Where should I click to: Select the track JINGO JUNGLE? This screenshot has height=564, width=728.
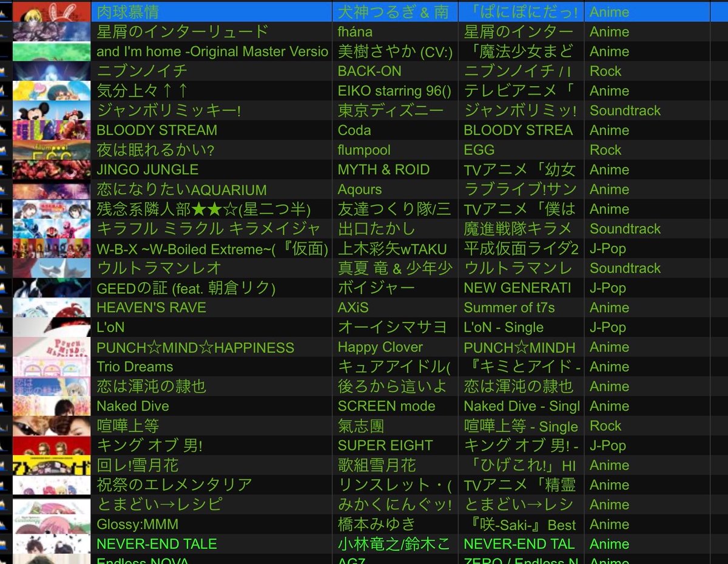(x=147, y=169)
